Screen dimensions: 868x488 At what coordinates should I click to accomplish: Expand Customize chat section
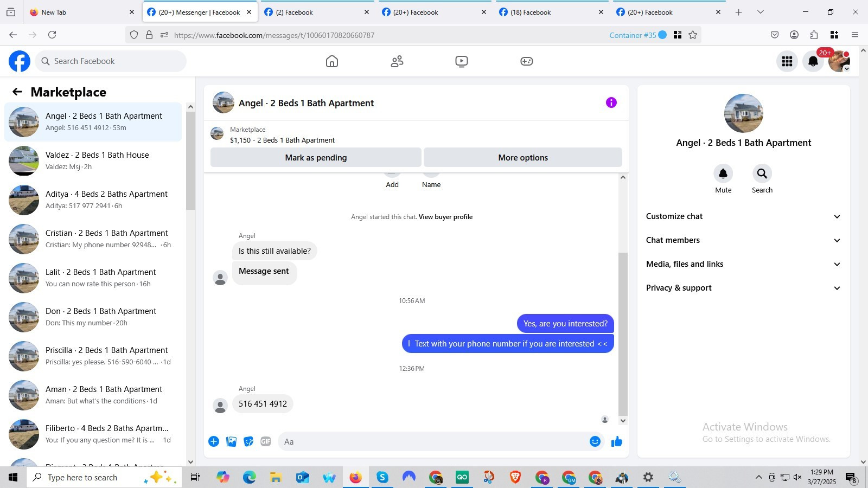coord(743,216)
